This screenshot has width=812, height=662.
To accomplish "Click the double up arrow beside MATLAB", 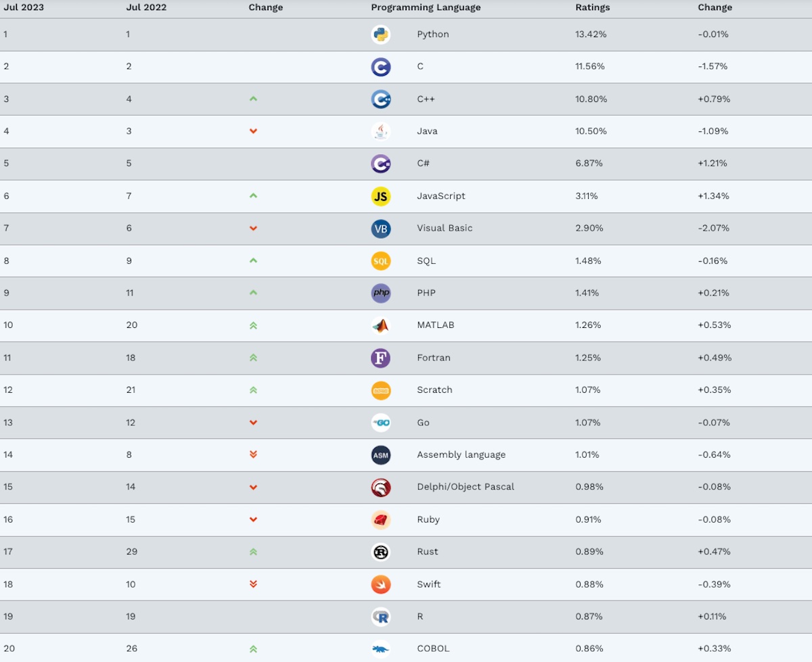I will coord(253,325).
